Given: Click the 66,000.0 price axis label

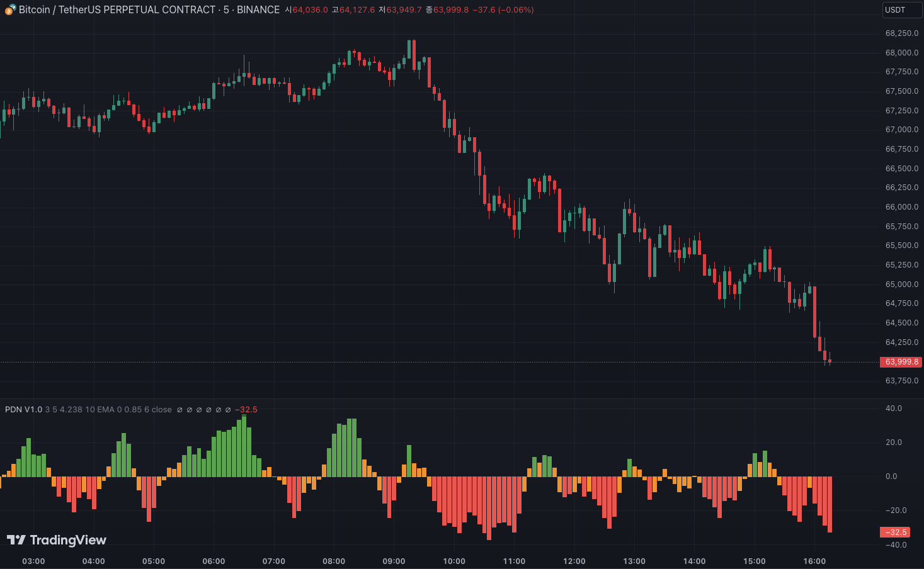Looking at the screenshot, I should pos(902,207).
